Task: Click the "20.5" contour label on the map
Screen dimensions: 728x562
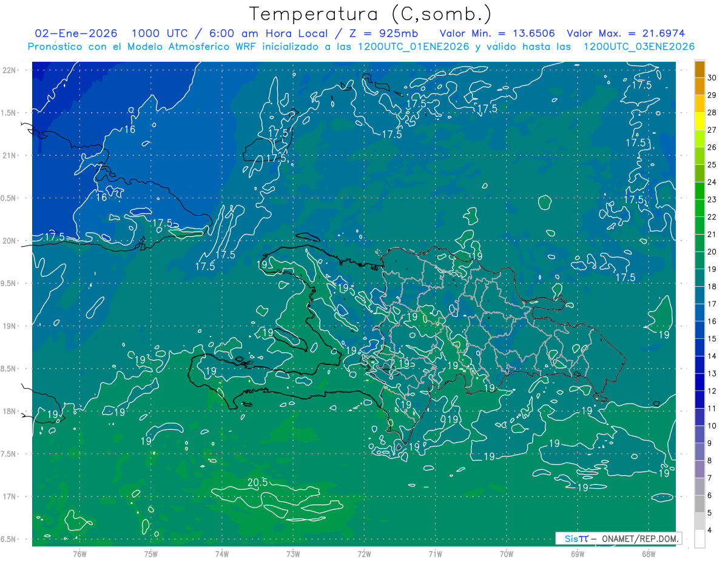Action: pos(258,483)
